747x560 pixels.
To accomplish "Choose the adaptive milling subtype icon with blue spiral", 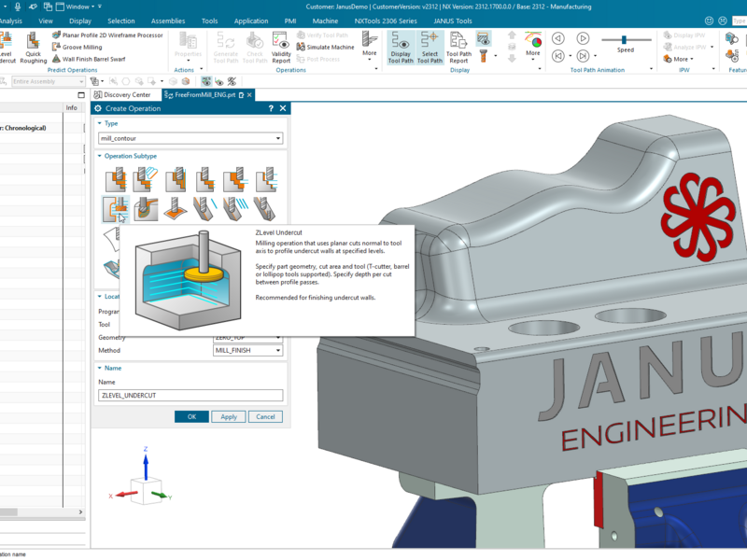I will point(146,179).
